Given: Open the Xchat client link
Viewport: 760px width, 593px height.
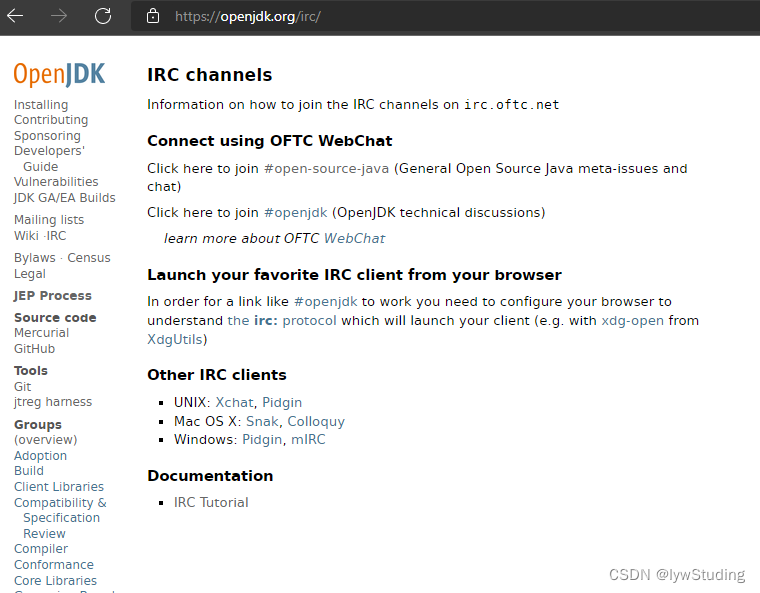Looking at the screenshot, I should (x=234, y=402).
